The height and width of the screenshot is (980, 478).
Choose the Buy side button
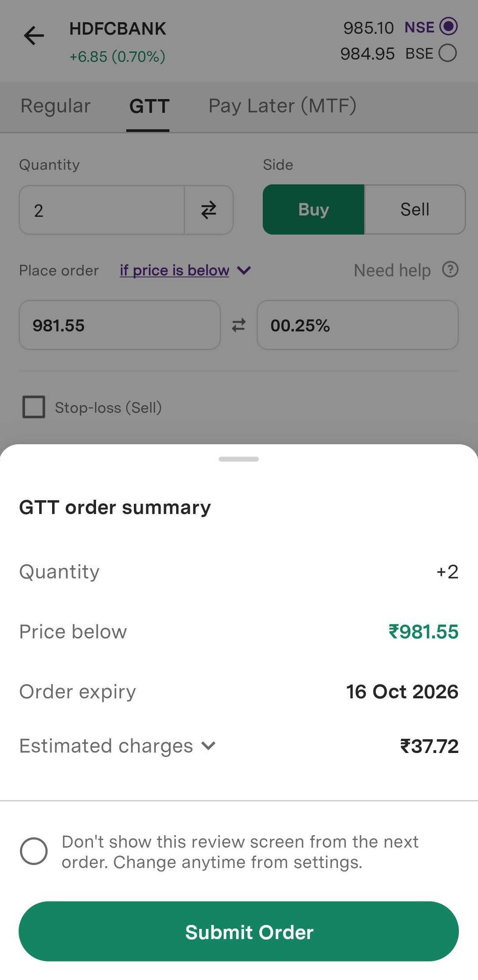point(313,210)
